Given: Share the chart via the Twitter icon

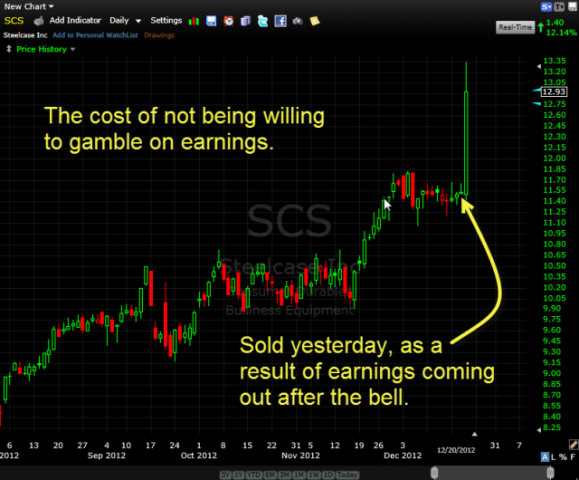Looking at the screenshot, I should [x=263, y=21].
